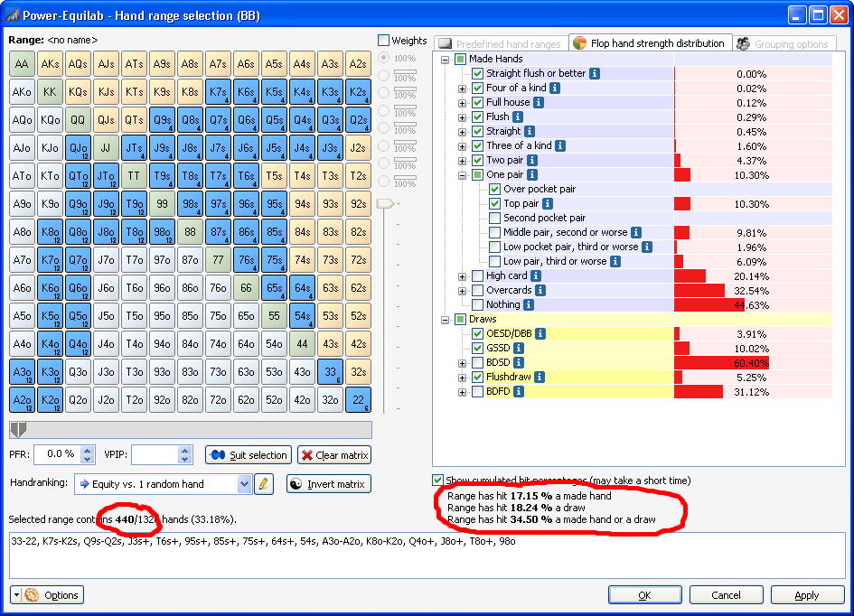The height and width of the screenshot is (616, 854).
Task: Deselect the 22 pocket pair cell
Action: 358,400
